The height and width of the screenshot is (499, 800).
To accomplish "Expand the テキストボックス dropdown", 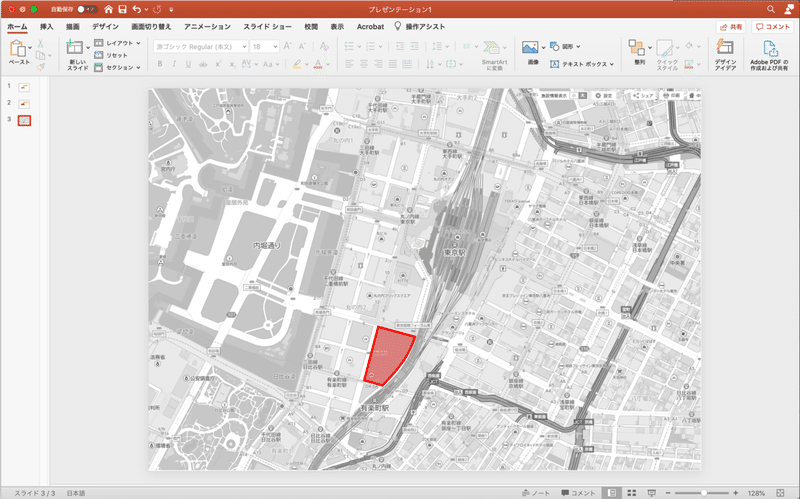I will (x=612, y=64).
